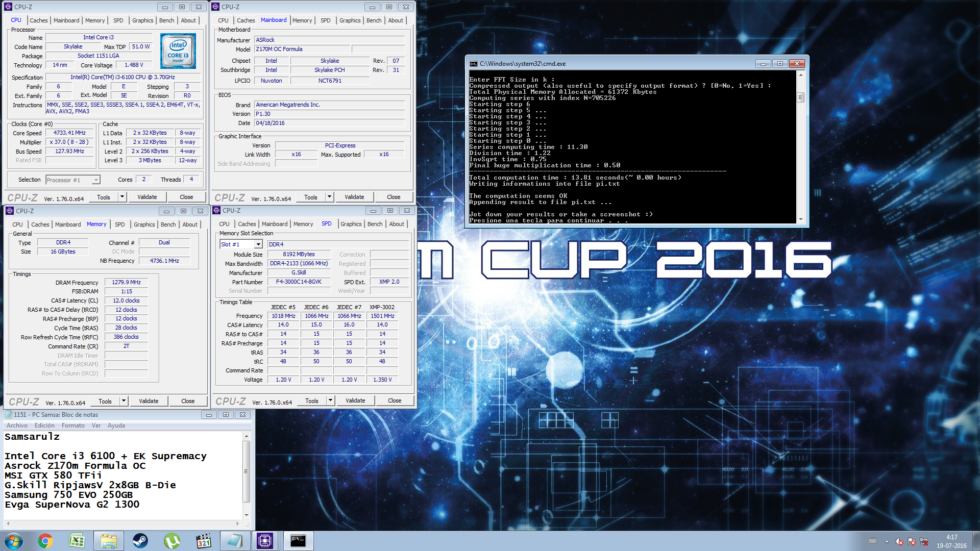Open the Slot #1 memory slot dropdown

[x=258, y=244]
